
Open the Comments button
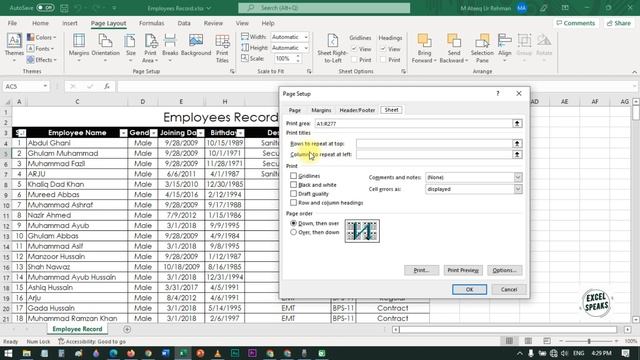point(576,23)
